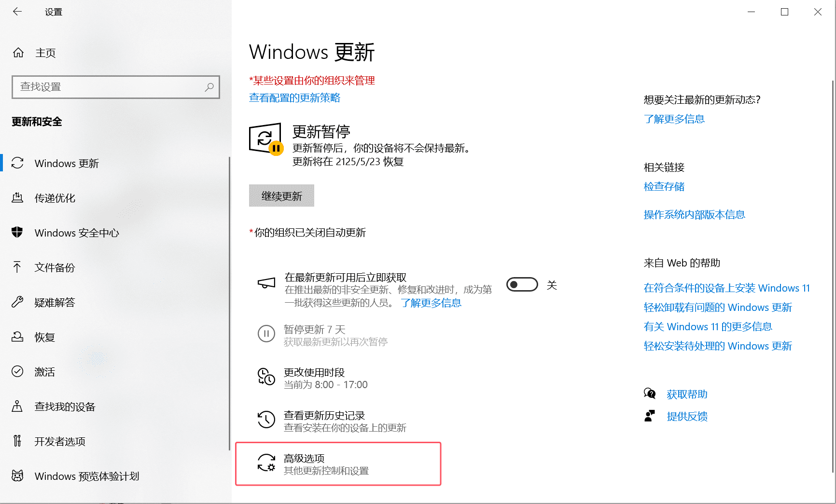
Task: Toggle the 在最新更新可用后立即获取 switch
Action: pos(522,285)
